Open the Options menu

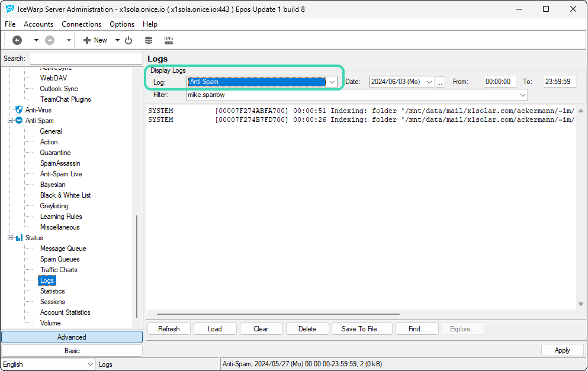pos(122,24)
